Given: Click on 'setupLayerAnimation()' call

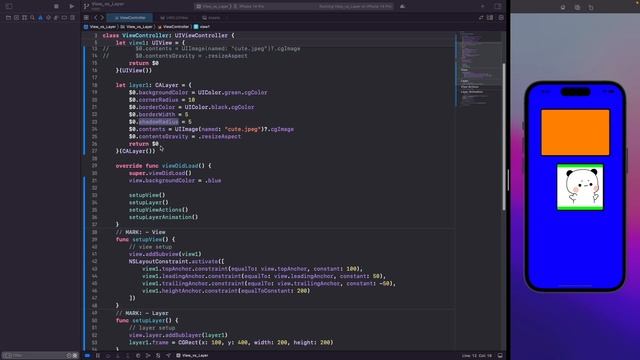Looking at the screenshot, I should (x=163, y=217).
